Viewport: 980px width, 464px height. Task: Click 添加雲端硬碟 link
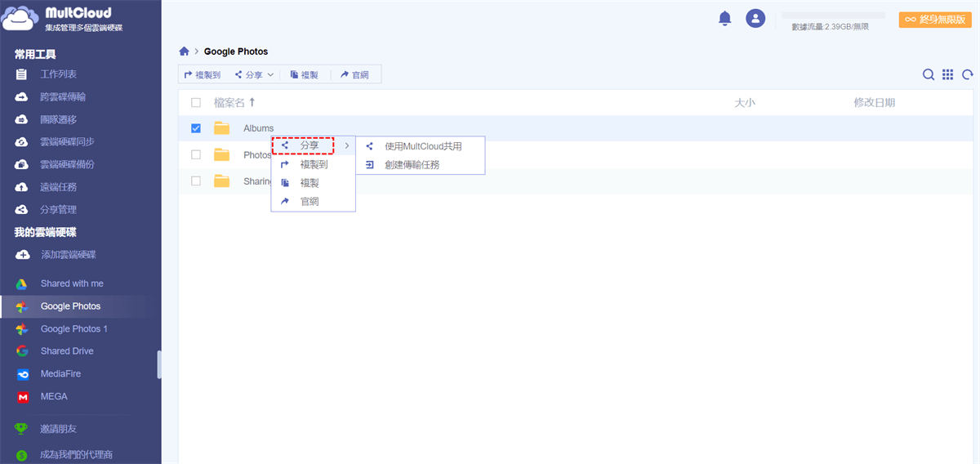(69, 255)
